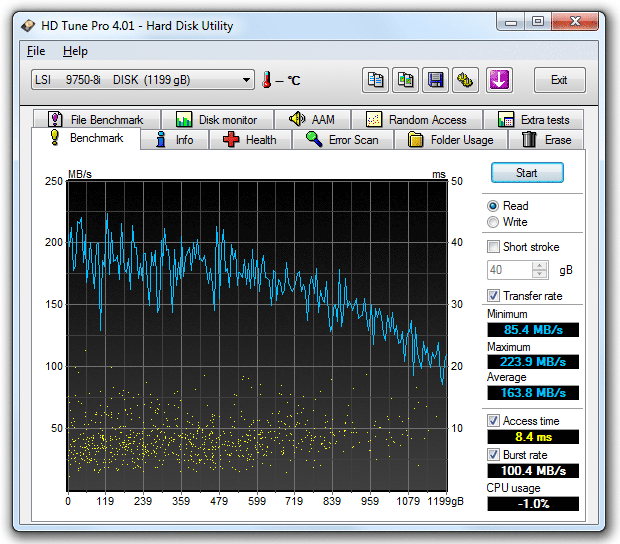Click the Disk monitor chart icon
The image size is (620, 544).
(184, 119)
